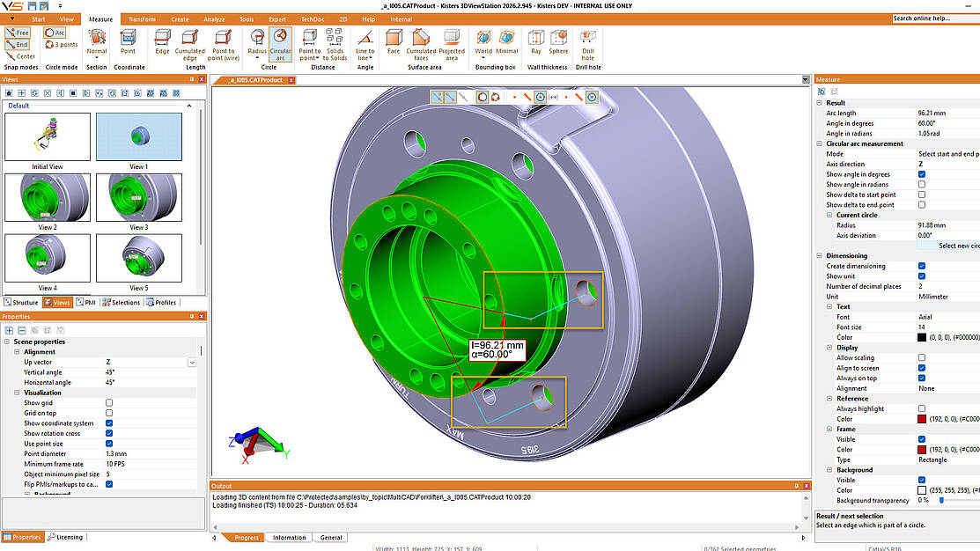Select the Edge length tool
Viewport: 980px width, 551px height.
click(163, 42)
